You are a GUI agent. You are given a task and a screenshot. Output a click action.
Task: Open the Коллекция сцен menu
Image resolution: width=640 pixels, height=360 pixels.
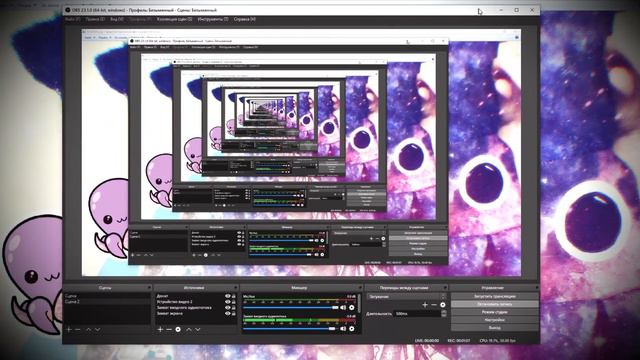pyautogui.click(x=175, y=19)
